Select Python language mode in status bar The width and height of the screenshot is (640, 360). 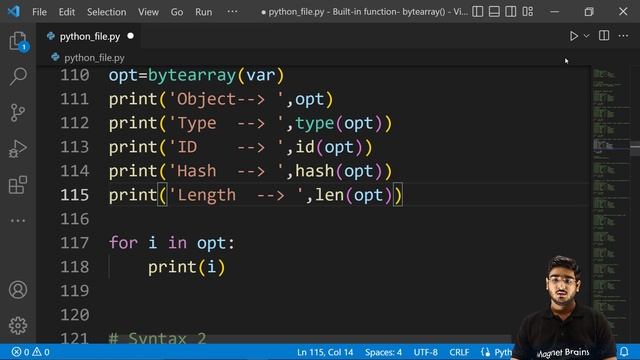(497, 352)
